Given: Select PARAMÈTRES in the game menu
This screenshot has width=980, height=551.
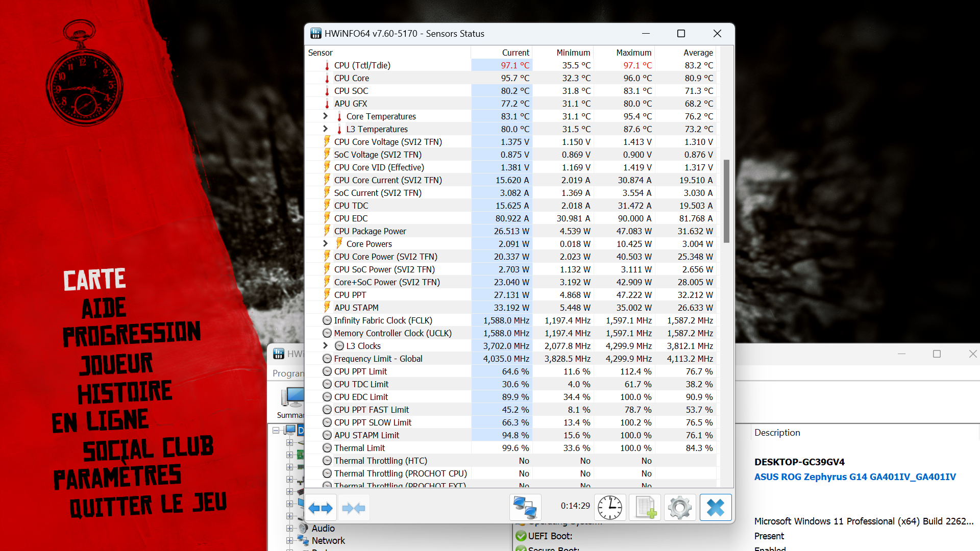Looking at the screenshot, I should click(x=117, y=477).
